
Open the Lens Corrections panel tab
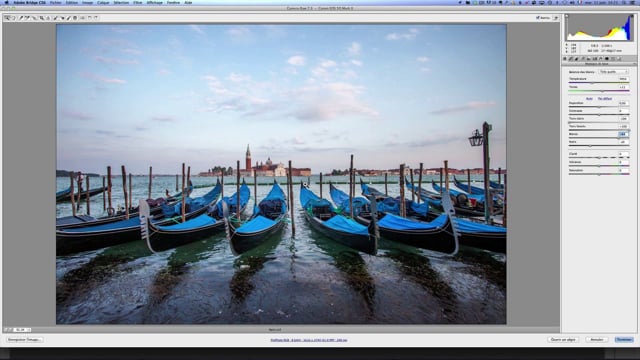595,58
